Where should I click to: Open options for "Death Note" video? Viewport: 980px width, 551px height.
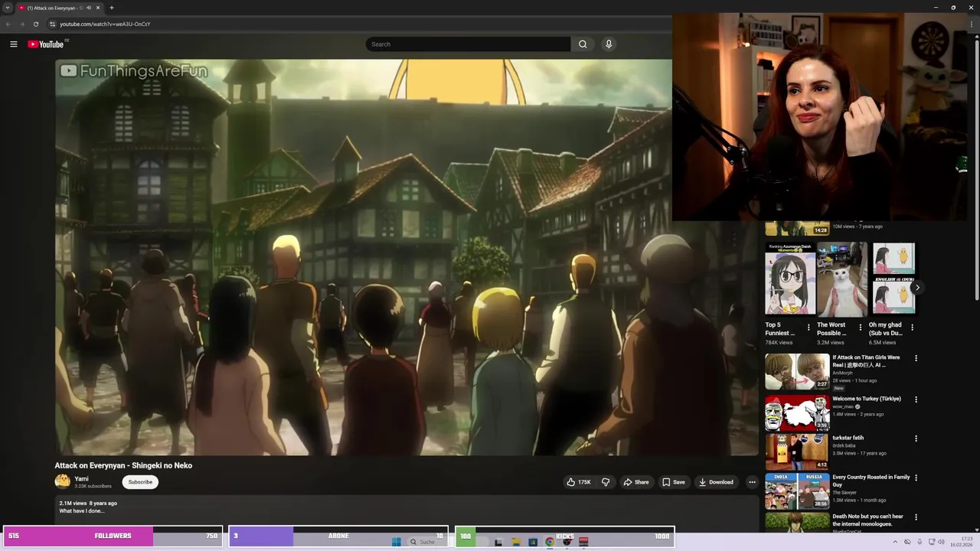916,517
